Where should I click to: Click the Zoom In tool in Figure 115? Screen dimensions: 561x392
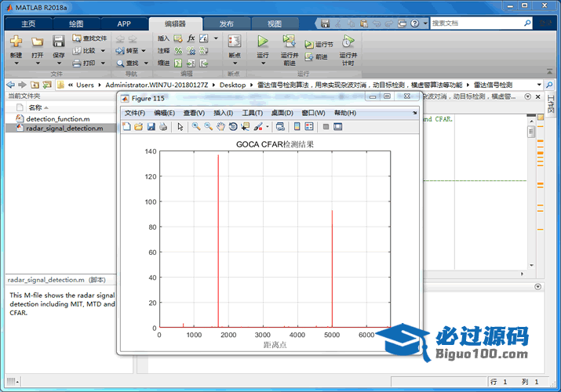coord(196,126)
